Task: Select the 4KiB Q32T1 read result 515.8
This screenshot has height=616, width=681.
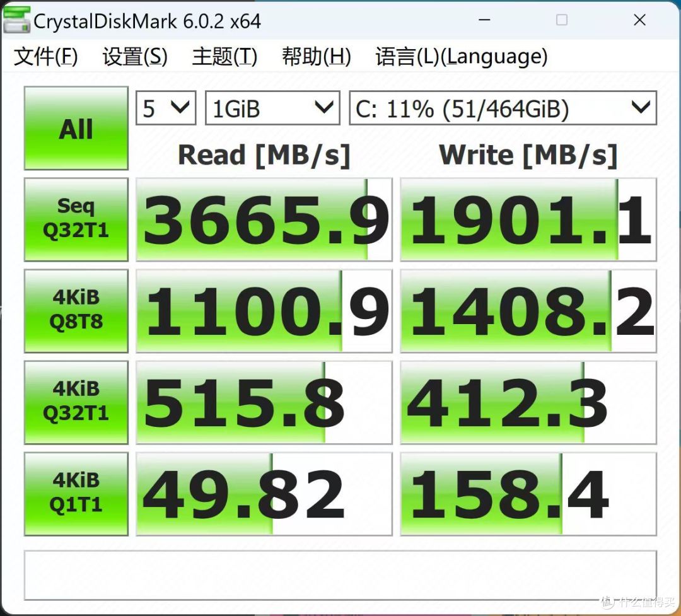Action: (x=264, y=402)
